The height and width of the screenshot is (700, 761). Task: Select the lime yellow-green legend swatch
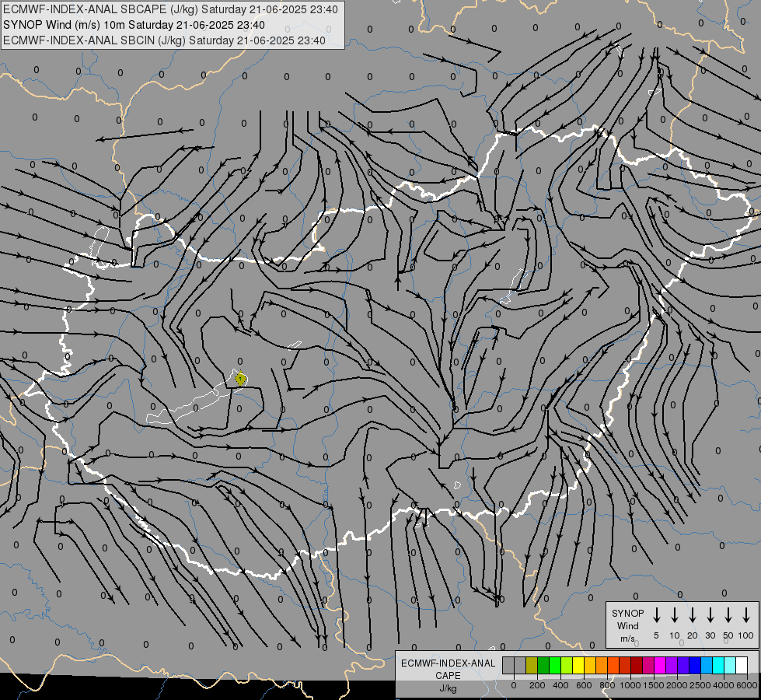click(x=567, y=666)
